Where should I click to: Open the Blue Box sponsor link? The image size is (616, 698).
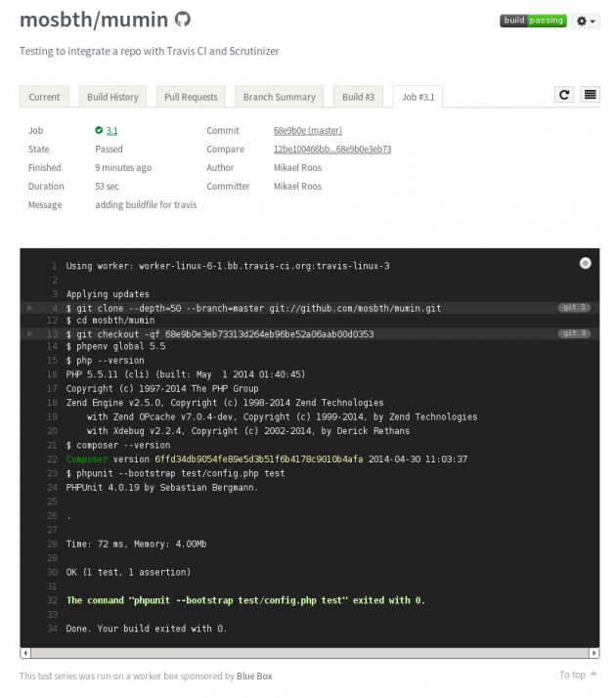pyautogui.click(x=254, y=676)
